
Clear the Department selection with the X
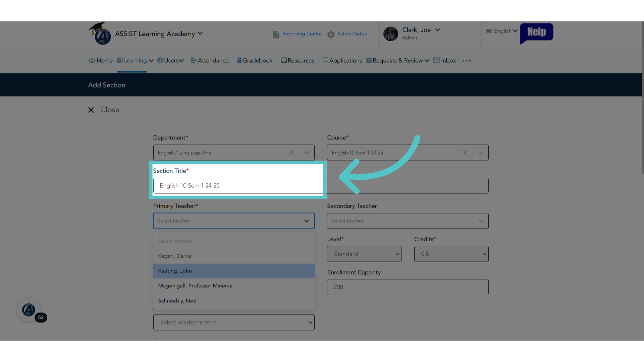[x=291, y=153]
